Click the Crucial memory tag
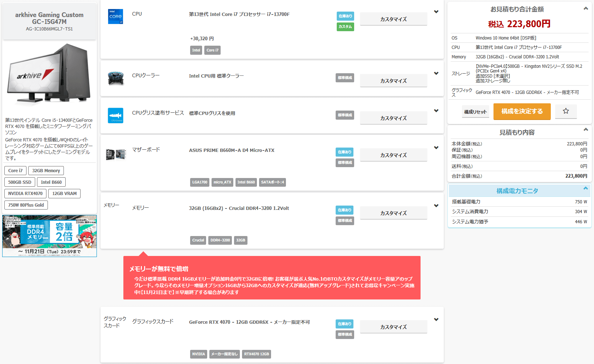This screenshot has height=364, width=594. coord(198,240)
